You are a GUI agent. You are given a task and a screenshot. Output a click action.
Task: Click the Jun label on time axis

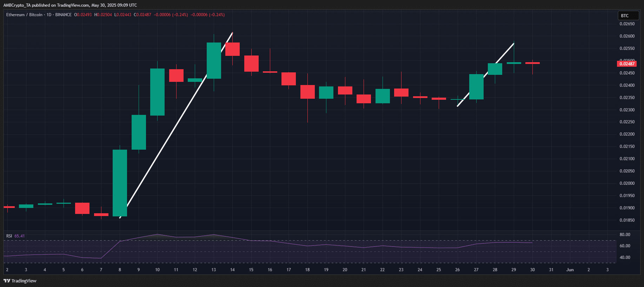(x=570, y=270)
